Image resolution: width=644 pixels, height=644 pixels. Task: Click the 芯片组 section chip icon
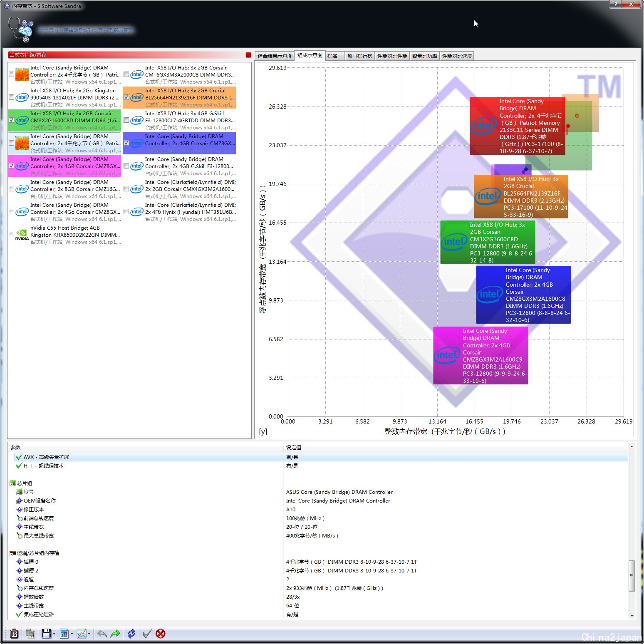pos(13,483)
